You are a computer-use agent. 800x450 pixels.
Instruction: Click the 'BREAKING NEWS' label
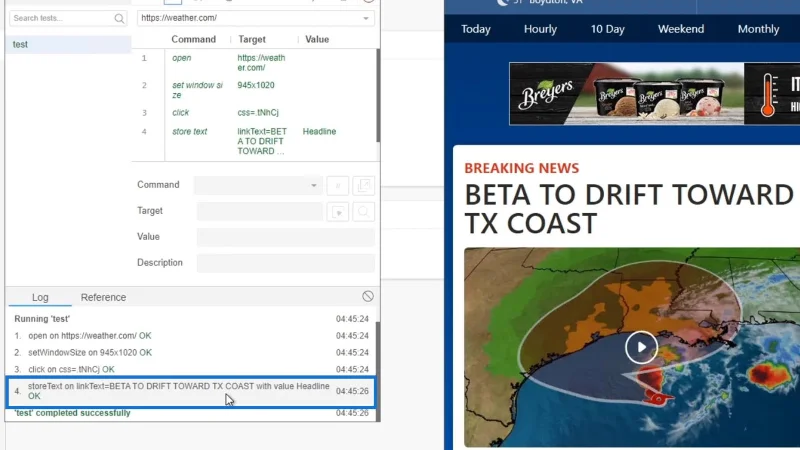coord(521,168)
